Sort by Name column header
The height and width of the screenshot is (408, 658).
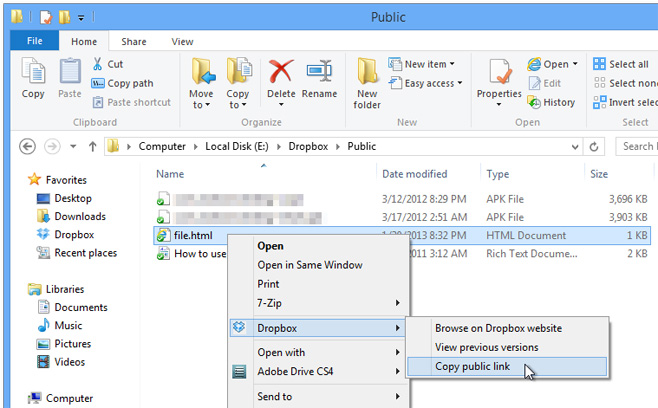click(170, 174)
